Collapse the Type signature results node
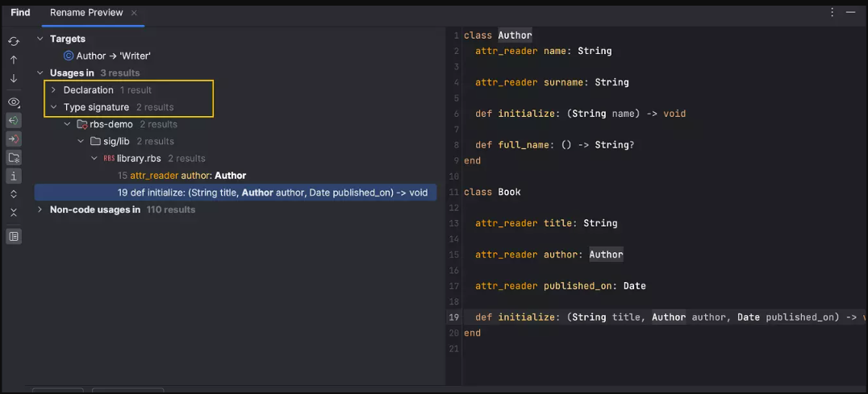The width and height of the screenshot is (868, 394). (x=53, y=107)
